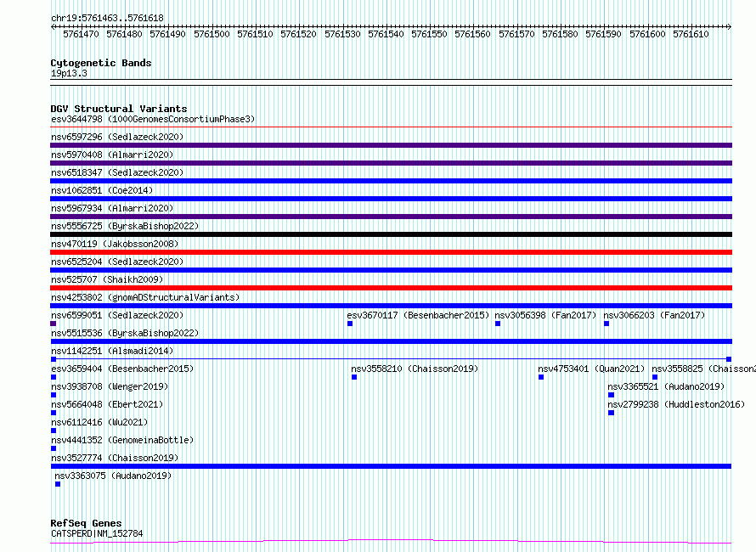Image resolution: width=756 pixels, height=552 pixels.
Task: Open esv3659404 (Besenbacher2015) label
Action: [x=122, y=369]
